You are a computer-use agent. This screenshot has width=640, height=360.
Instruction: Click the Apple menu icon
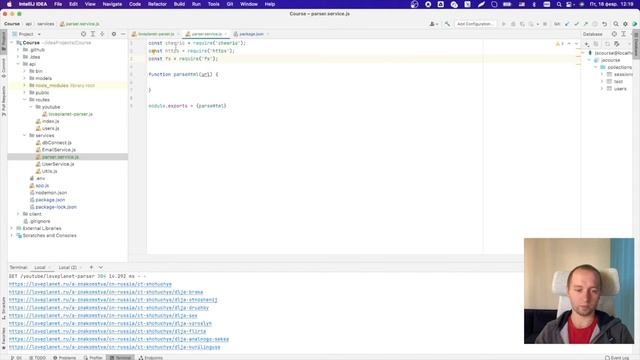(9, 4)
